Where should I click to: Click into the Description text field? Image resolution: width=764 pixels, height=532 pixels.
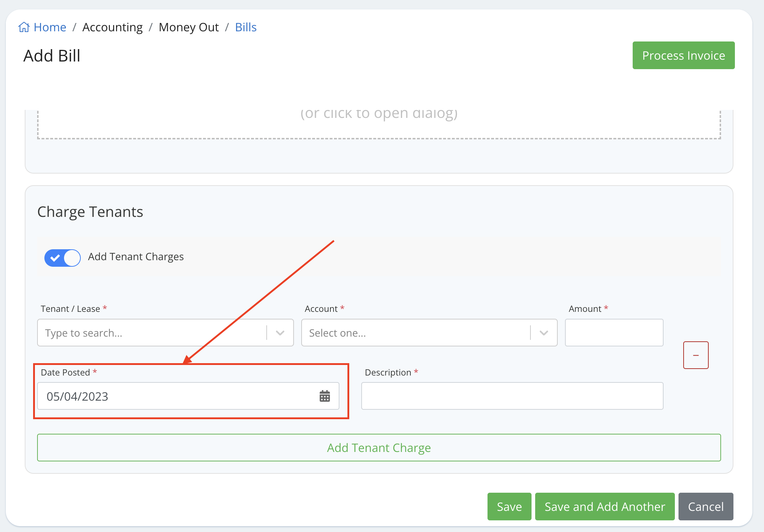click(512, 396)
